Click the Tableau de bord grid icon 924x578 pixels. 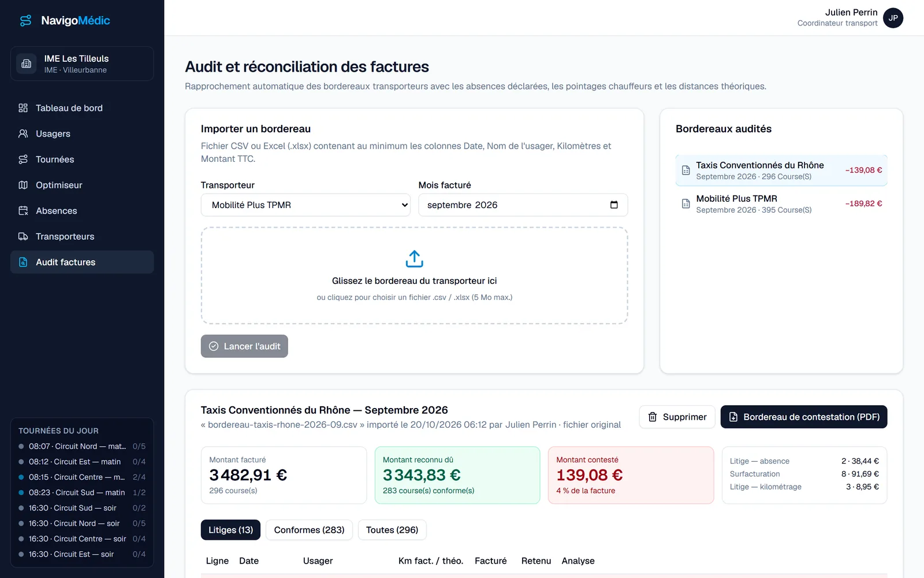tap(23, 108)
